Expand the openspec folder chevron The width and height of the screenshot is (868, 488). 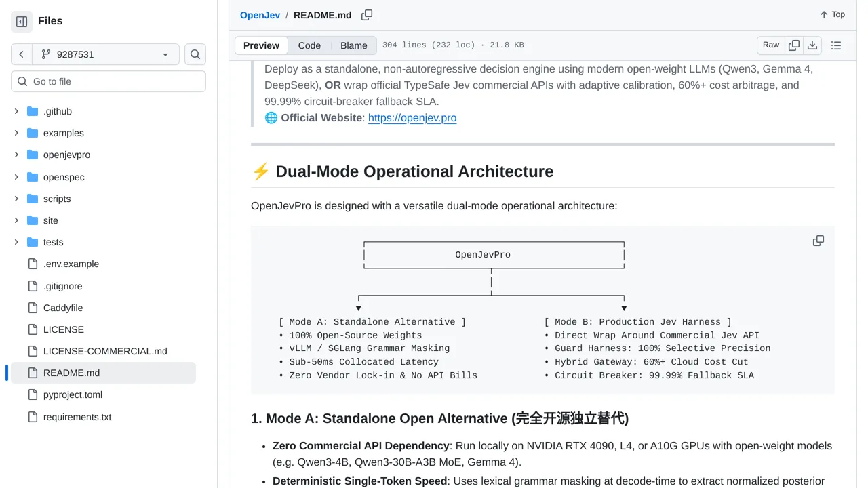click(16, 177)
